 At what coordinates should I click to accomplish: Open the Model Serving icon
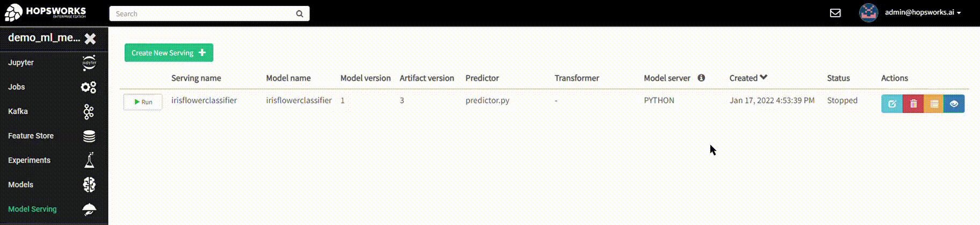coord(89,209)
